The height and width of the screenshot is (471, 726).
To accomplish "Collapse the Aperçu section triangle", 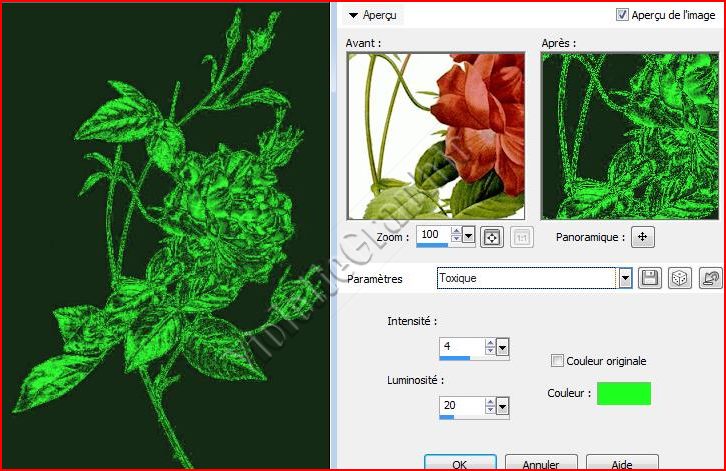I will click(x=353, y=16).
